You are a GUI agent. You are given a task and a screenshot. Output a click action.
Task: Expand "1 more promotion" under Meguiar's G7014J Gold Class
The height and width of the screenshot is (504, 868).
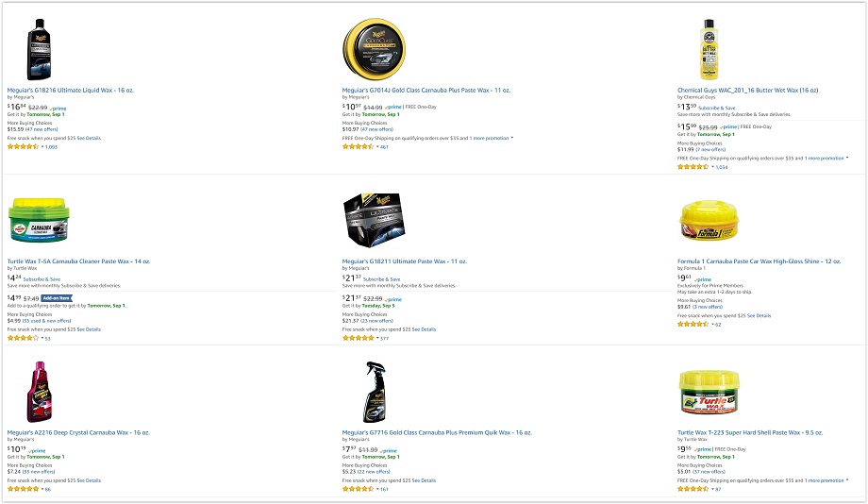[x=490, y=138]
